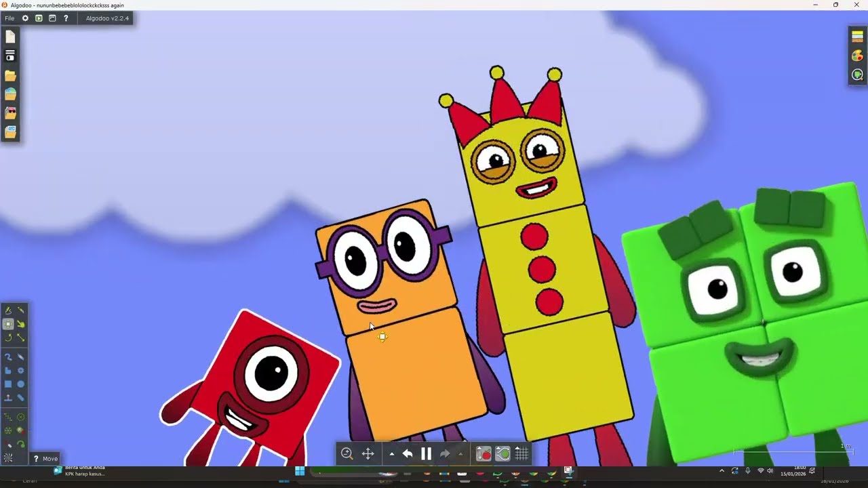The width and height of the screenshot is (868, 488).
Task: Select the Thruster tool
Action: tap(21, 430)
